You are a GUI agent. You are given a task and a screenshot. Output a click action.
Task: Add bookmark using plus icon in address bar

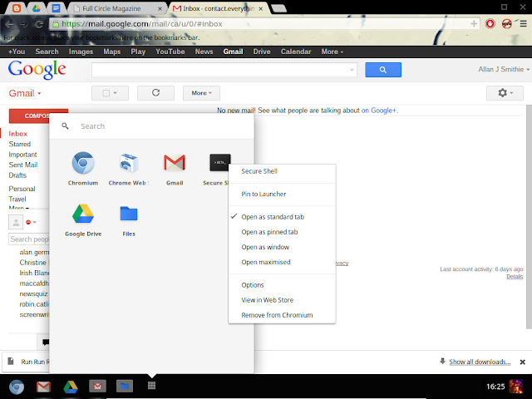point(474,23)
